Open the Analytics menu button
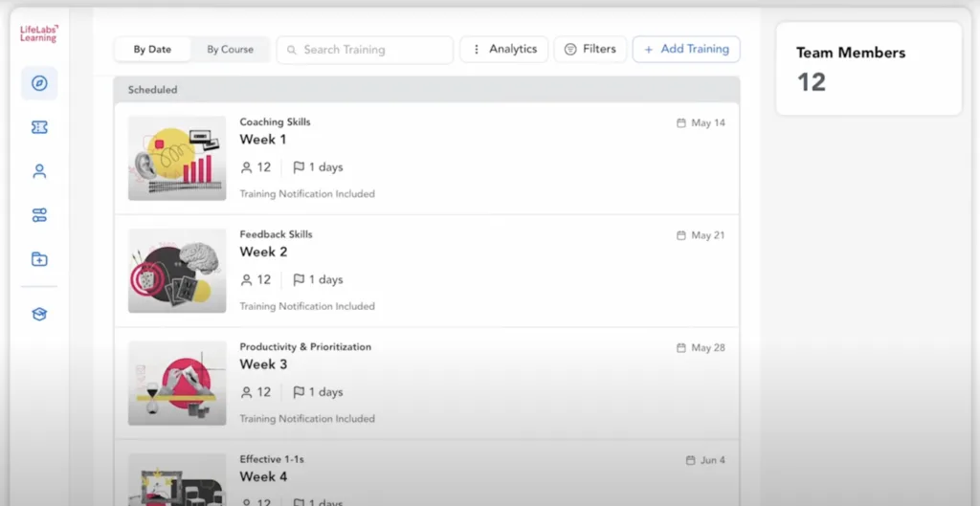The image size is (980, 506). (503, 50)
